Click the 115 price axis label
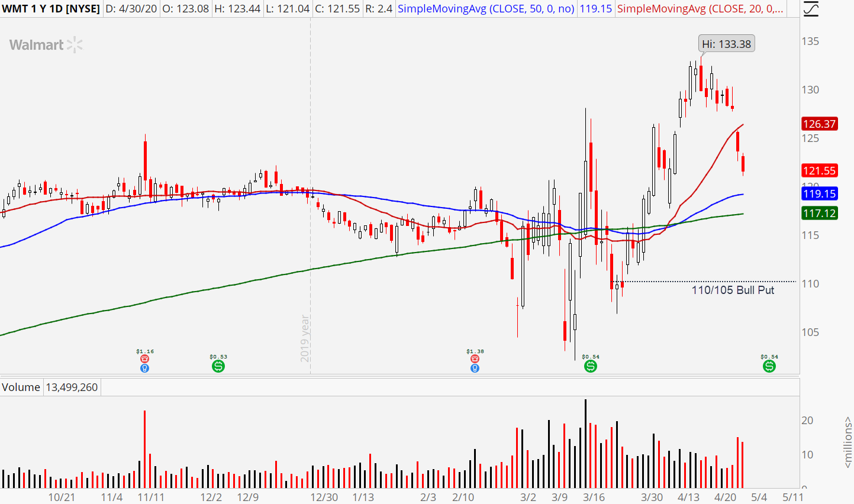Image resolution: width=854 pixels, height=504 pixels. 810,235
